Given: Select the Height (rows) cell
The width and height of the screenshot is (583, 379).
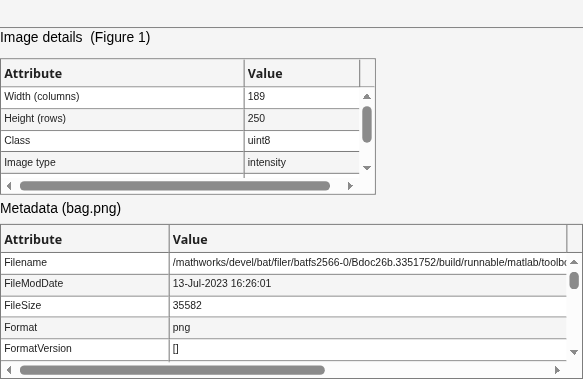Looking at the screenshot, I should coord(122,119).
